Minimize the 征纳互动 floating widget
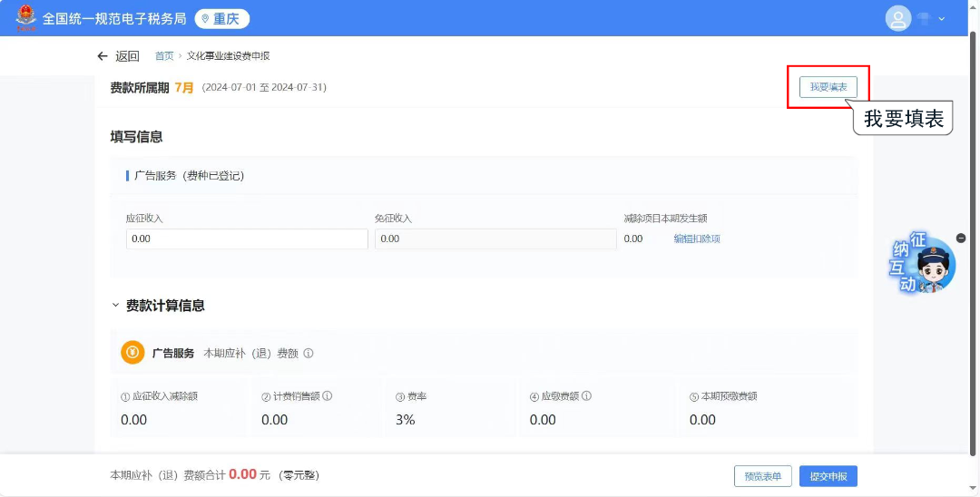 (x=962, y=239)
